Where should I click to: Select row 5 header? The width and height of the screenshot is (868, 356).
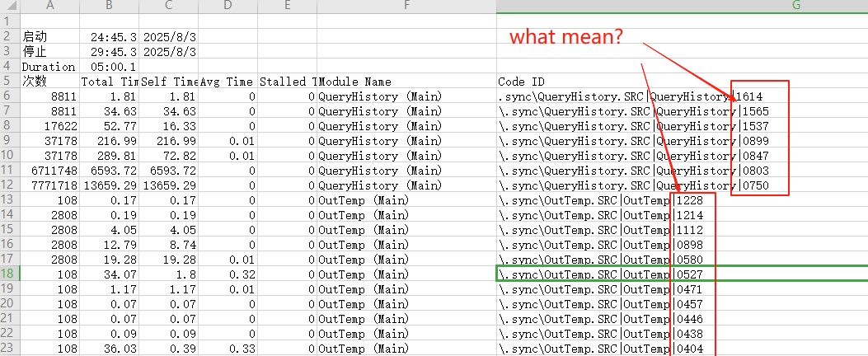[x=9, y=82]
